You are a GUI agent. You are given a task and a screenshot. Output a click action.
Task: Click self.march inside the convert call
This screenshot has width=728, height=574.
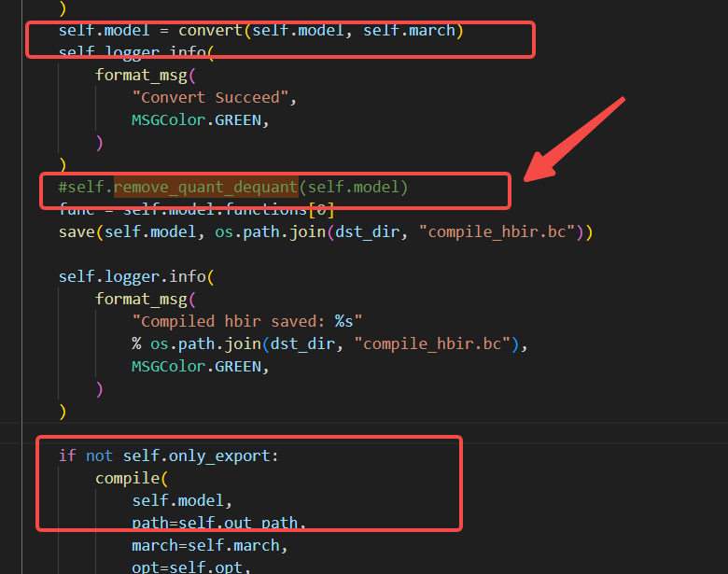409,30
